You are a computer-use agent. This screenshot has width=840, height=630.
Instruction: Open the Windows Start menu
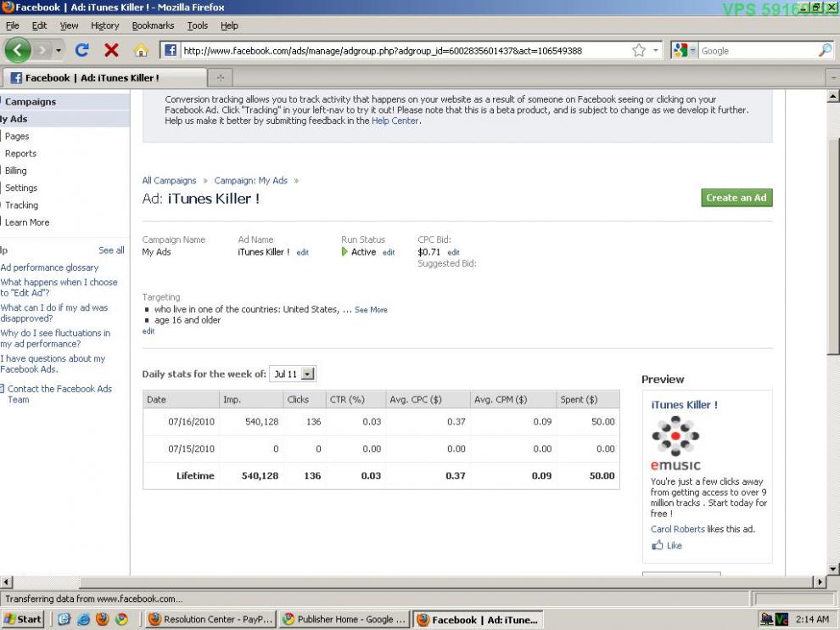(x=23, y=619)
